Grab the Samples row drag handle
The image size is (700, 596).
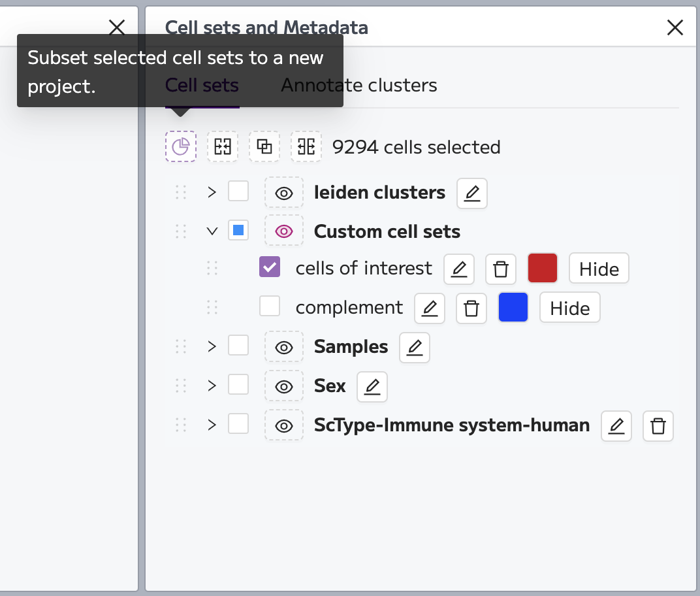(x=181, y=346)
